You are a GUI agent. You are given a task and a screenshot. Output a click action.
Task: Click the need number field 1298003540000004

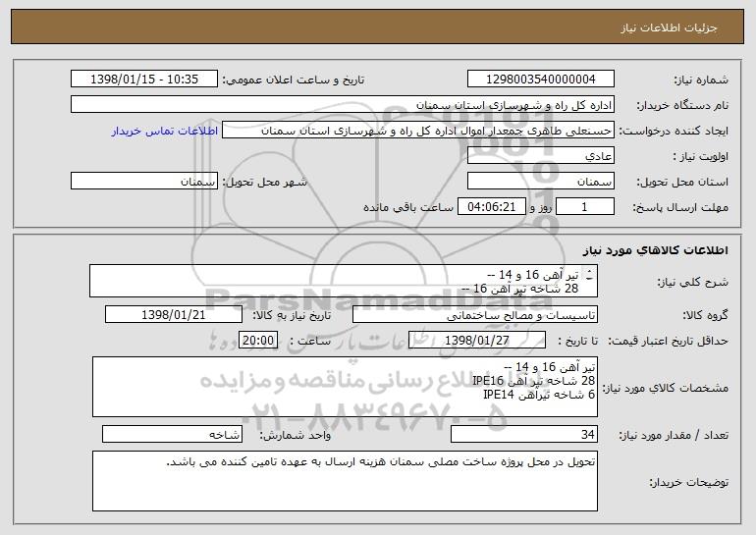(x=540, y=79)
